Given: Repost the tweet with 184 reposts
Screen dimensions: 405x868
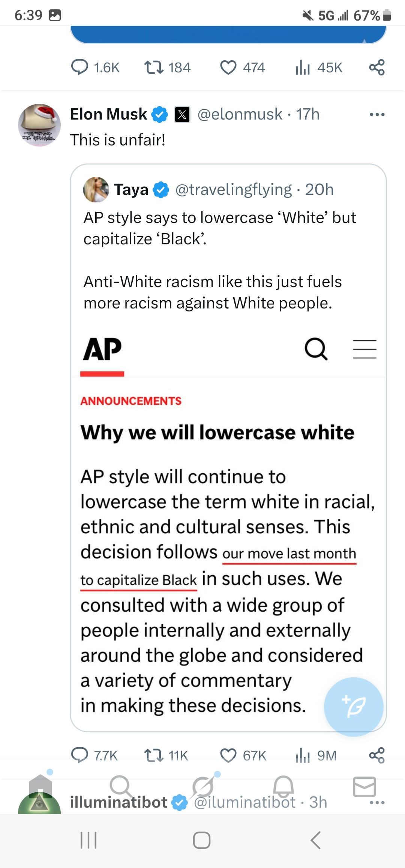Looking at the screenshot, I should click(x=154, y=67).
